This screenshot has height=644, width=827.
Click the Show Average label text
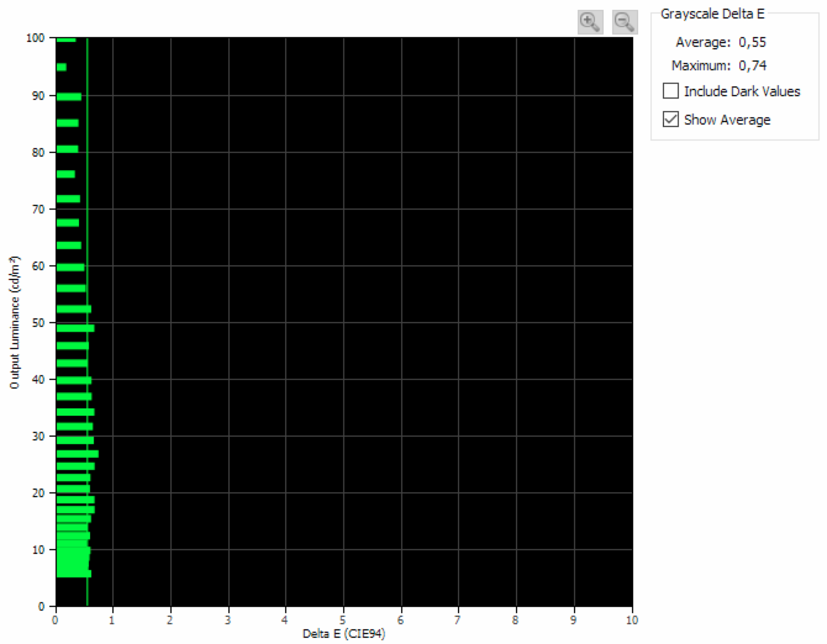pyautogui.click(x=727, y=120)
